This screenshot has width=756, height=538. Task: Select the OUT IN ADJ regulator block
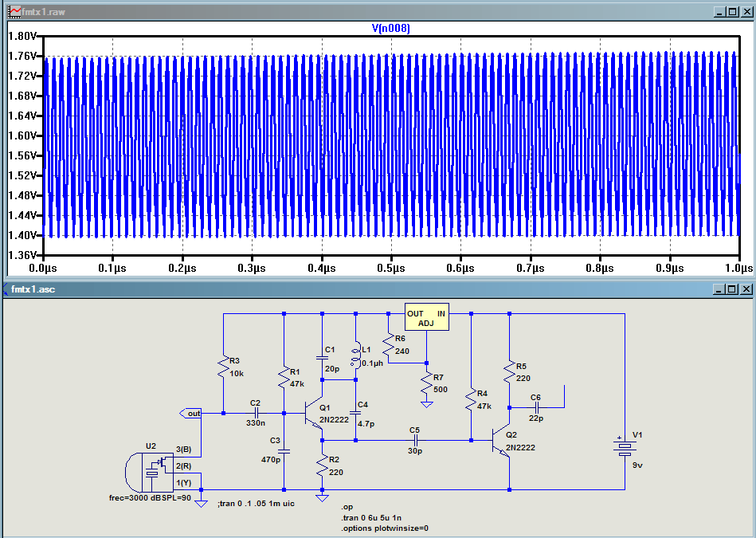click(427, 317)
